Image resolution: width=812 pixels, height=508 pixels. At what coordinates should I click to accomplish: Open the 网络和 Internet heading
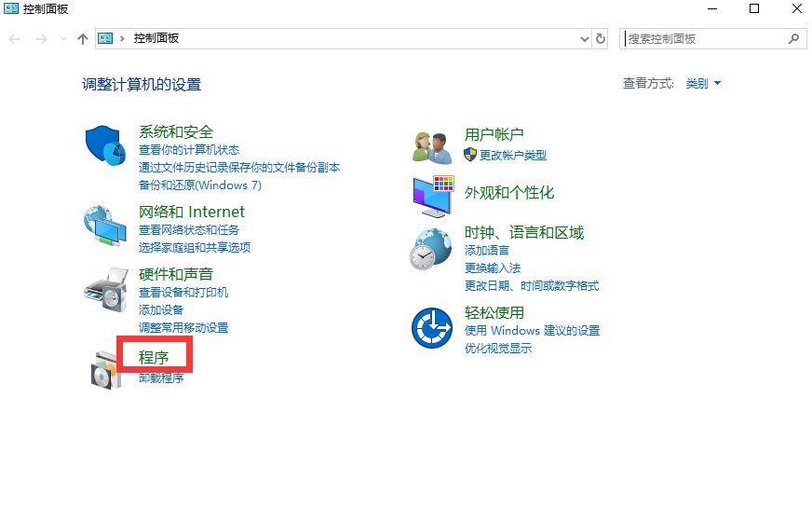pos(192,212)
